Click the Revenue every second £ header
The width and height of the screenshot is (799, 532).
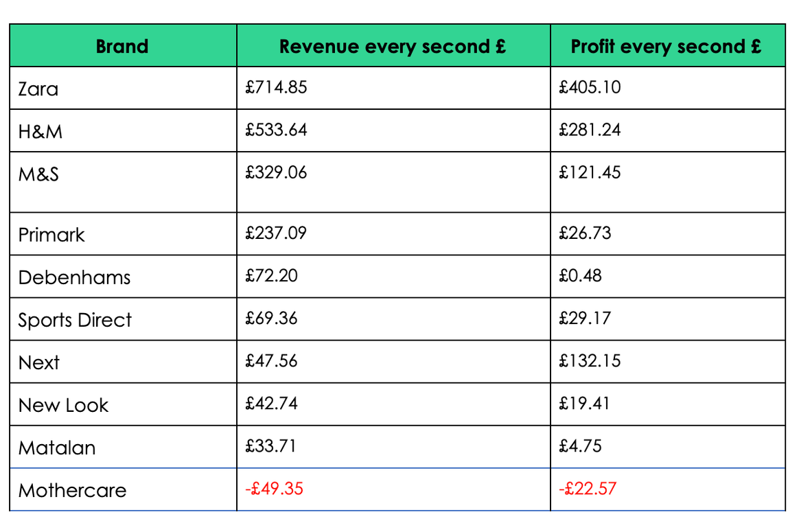[x=393, y=47]
